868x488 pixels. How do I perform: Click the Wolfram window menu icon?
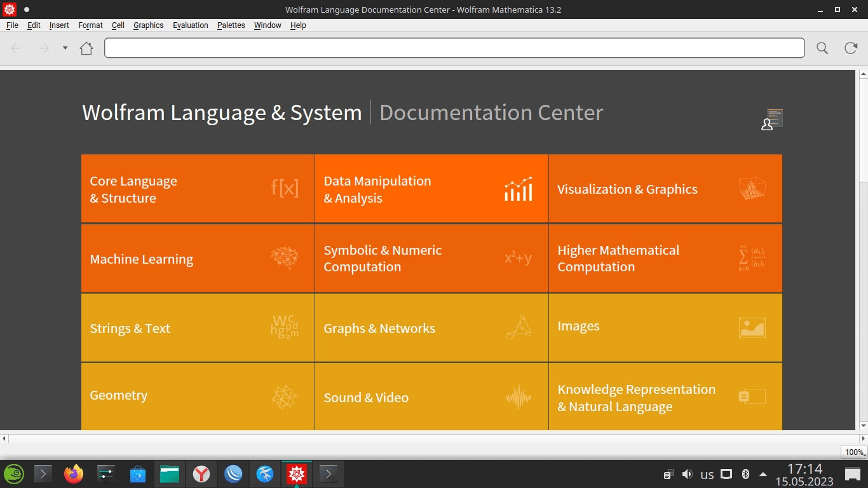click(x=10, y=10)
